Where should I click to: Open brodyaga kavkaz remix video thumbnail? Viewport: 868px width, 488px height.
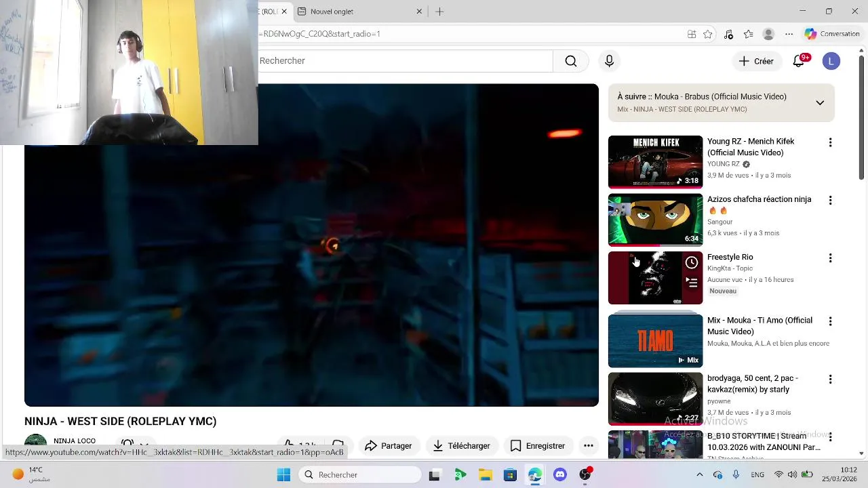click(x=655, y=399)
